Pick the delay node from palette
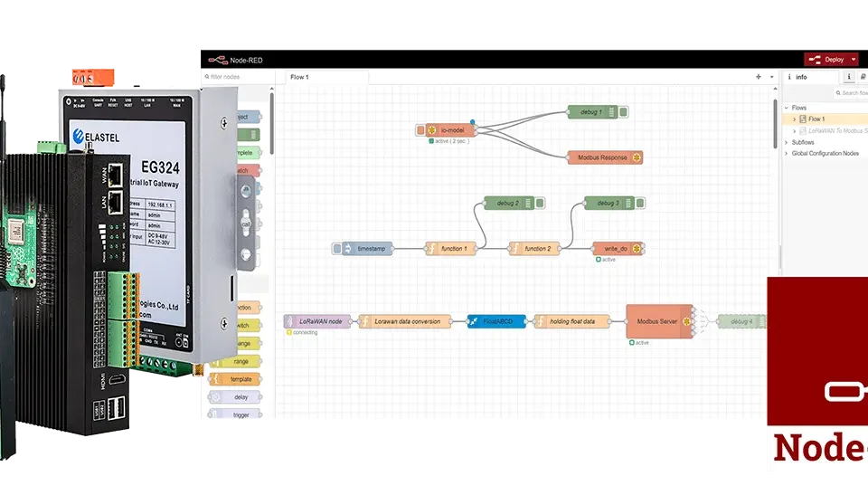Image resolution: width=868 pixels, height=495 pixels. [x=235, y=397]
